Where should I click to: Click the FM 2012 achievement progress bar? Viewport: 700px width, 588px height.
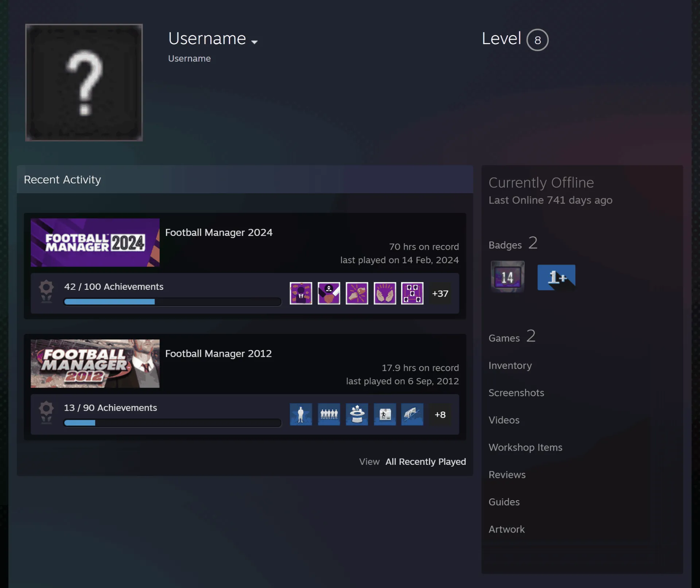[172, 423]
